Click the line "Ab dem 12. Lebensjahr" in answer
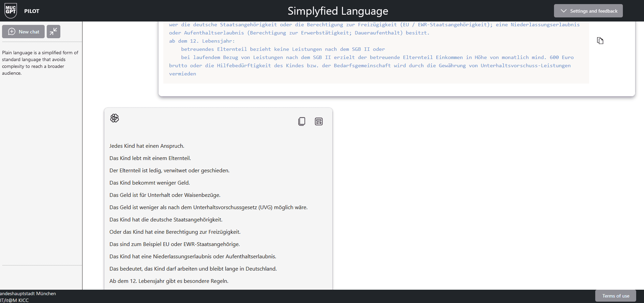 coord(169,281)
